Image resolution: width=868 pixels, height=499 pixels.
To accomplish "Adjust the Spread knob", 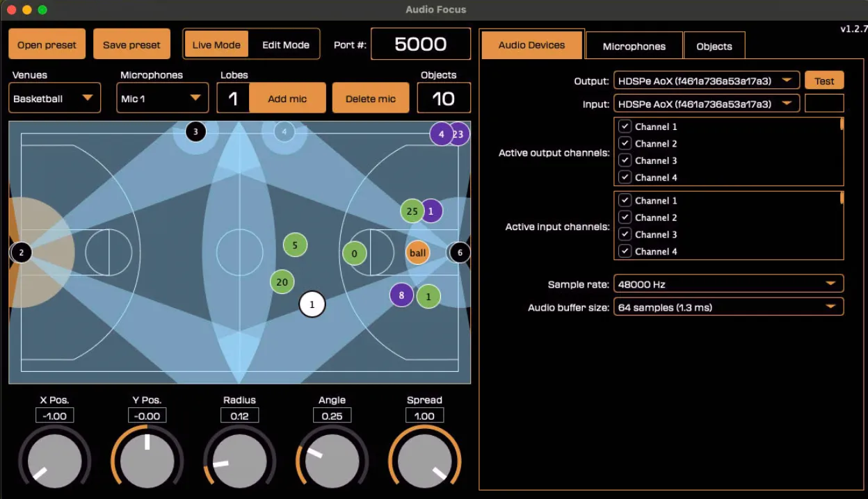I will pyautogui.click(x=424, y=460).
